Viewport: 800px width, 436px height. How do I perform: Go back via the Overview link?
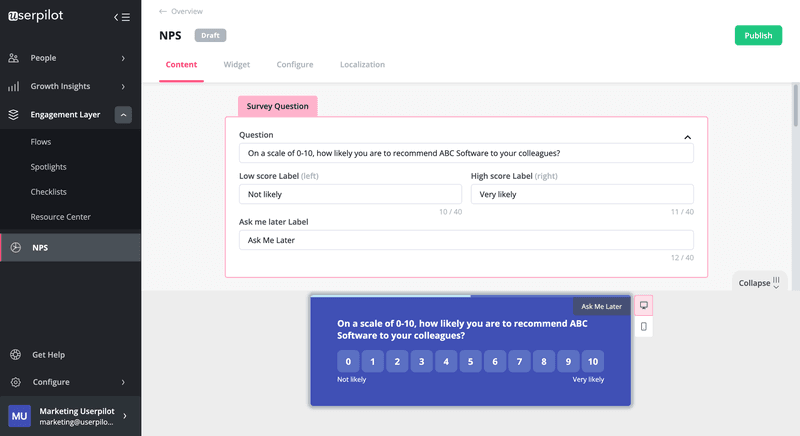pyautogui.click(x=181, y=11)
